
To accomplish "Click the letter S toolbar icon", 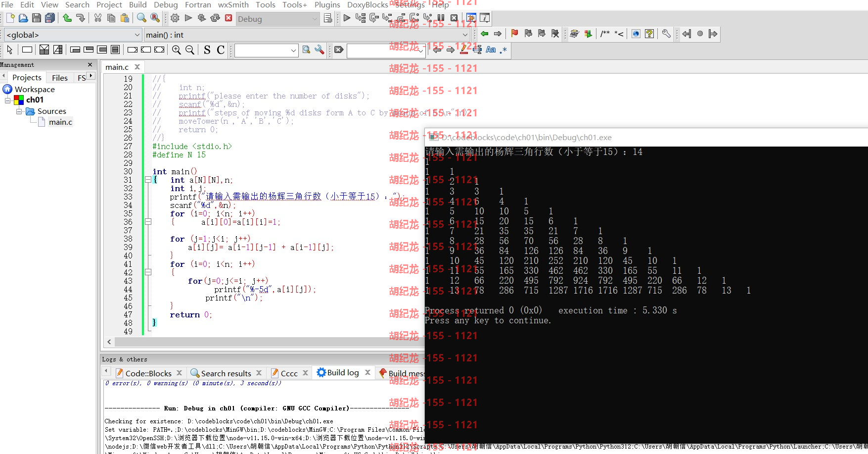I will 207,50.
